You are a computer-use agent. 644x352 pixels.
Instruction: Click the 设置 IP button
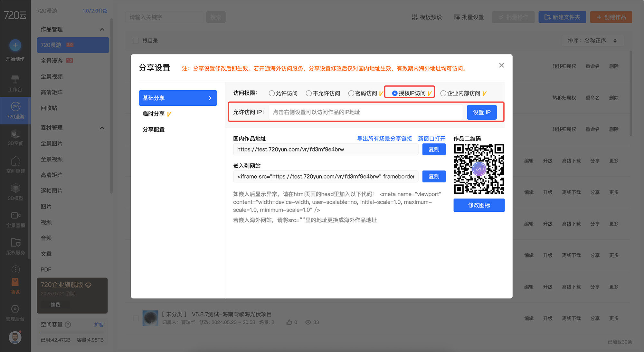point(481,112)
